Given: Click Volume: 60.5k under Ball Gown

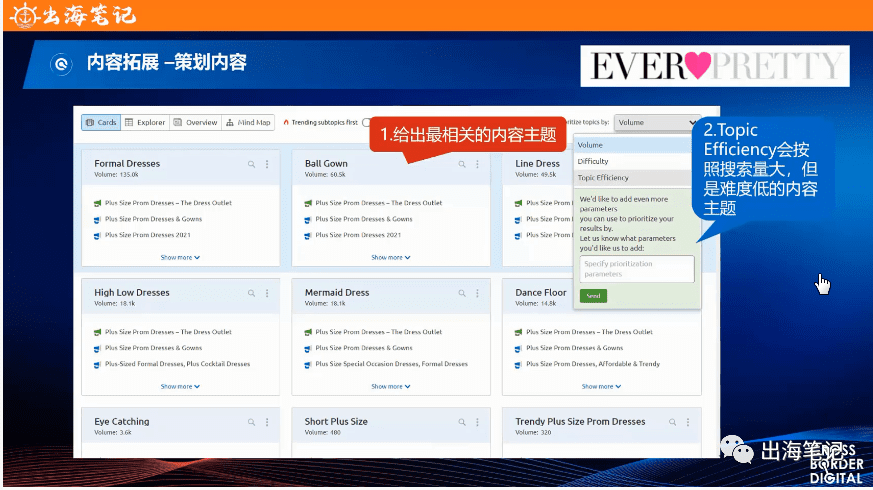Looking at the screenshot, I should coord(325,175).
